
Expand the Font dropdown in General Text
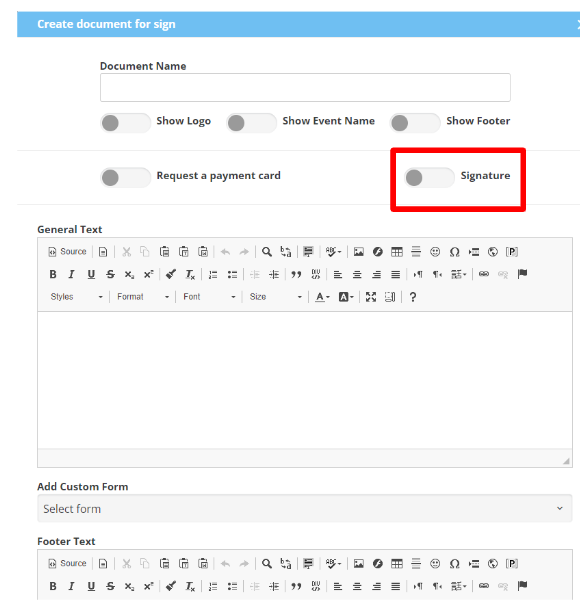click(209, 297)
